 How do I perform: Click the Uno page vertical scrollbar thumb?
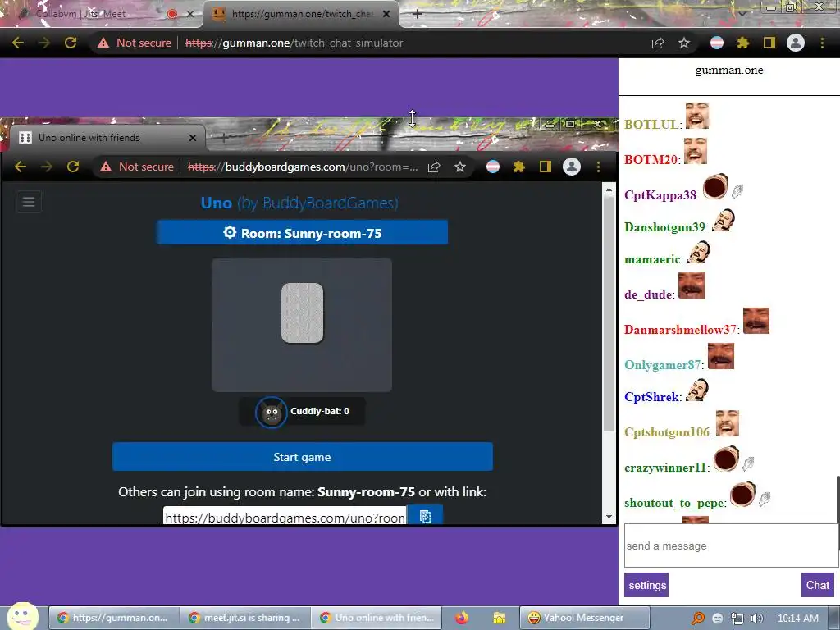[x=609, y=314]
